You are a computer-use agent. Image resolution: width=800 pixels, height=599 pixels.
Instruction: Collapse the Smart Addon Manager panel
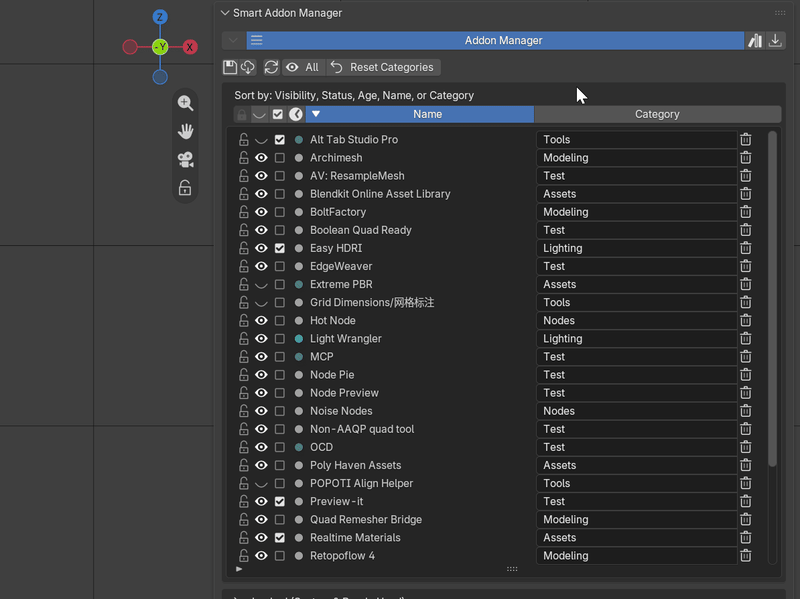225,13
